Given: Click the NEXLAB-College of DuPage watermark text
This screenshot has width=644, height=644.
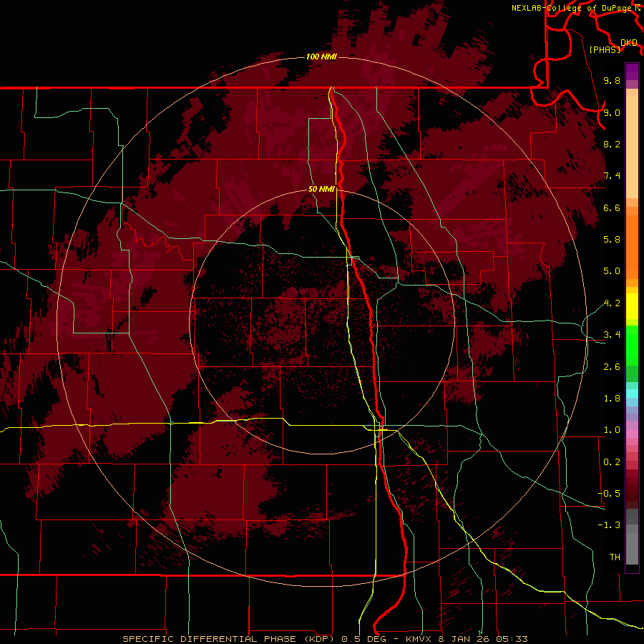Looking at the screenshot, I should 573,8.
